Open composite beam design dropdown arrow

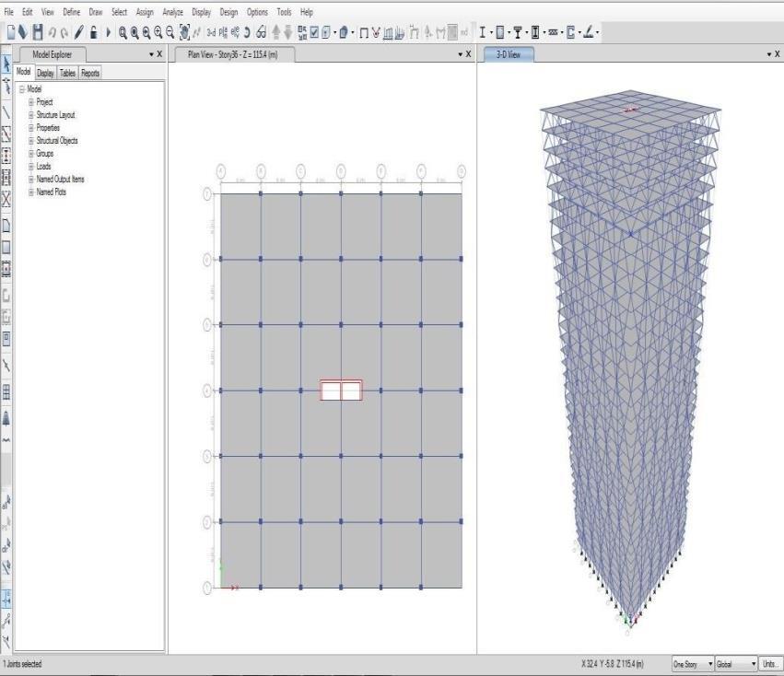[x=526, y=32]
